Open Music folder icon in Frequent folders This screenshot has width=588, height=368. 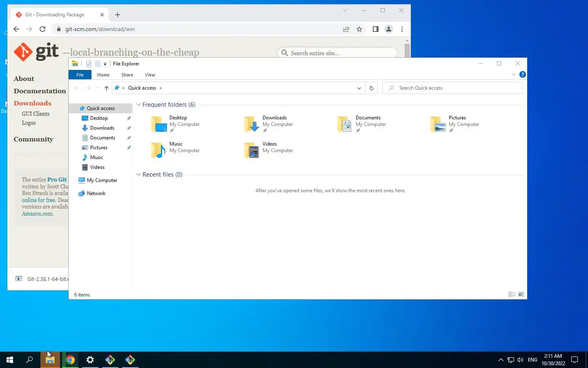(x=159, y=150)
